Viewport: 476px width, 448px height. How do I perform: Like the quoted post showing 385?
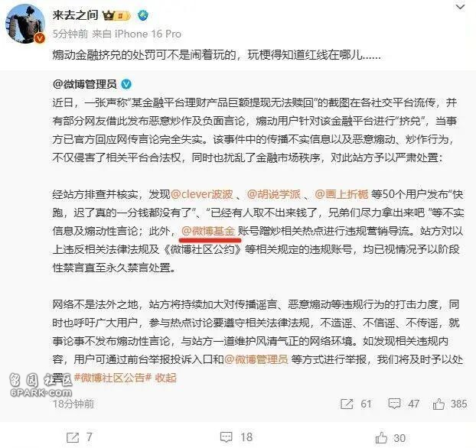pos(439,404)
